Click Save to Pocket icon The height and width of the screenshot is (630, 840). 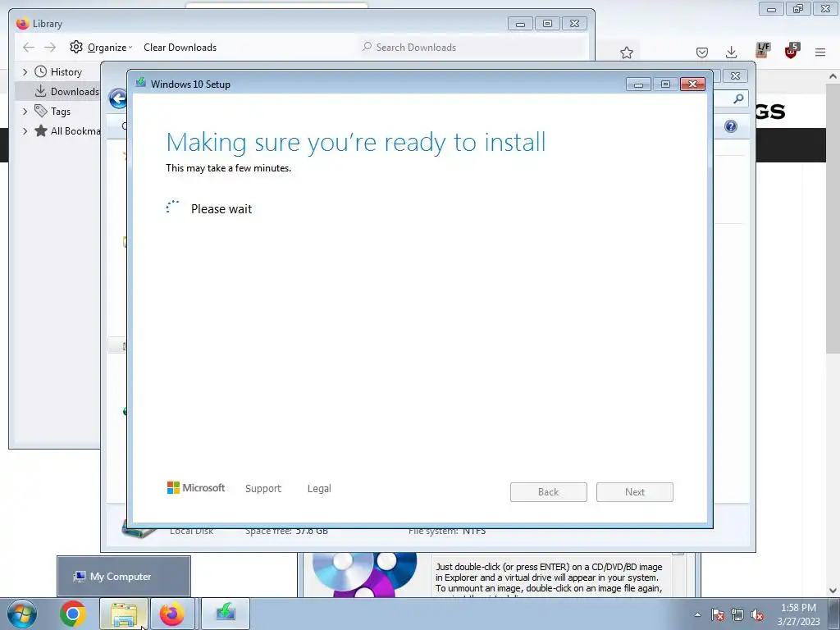point(702,52)
